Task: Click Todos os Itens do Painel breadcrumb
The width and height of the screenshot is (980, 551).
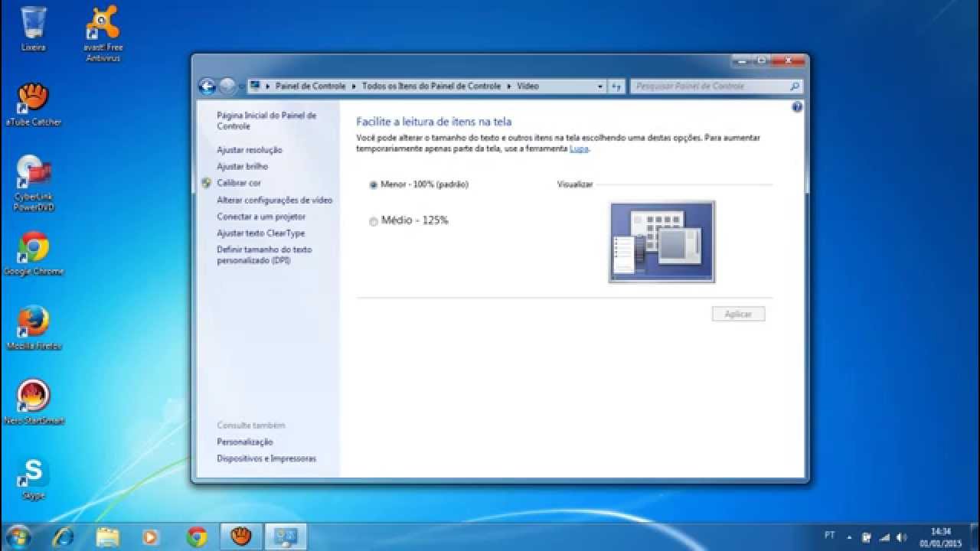Action: (x=431, y=86)
